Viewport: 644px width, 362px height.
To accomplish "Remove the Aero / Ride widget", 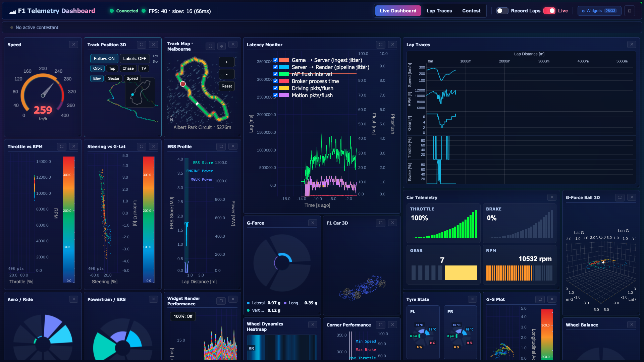I will (x=73, y=299).
